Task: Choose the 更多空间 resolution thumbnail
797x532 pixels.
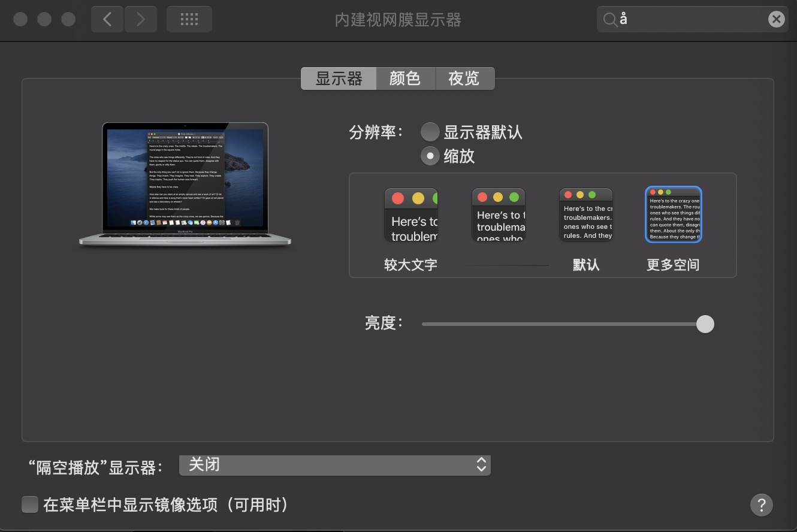Action: (x=673, y=215)
